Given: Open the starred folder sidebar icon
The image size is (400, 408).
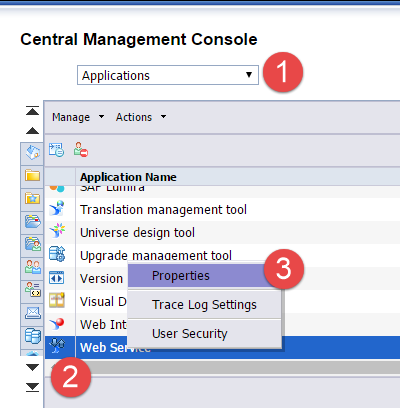Looking at the screenshot, I should click(x=32, y=199).
